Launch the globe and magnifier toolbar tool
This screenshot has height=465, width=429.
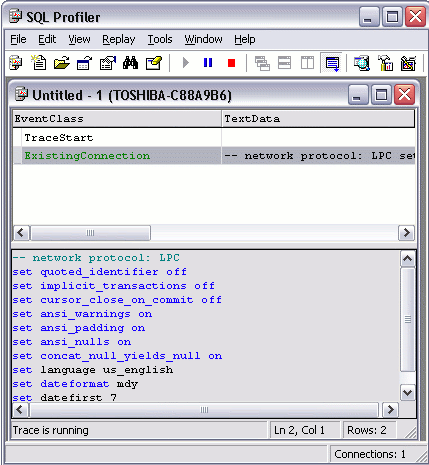[x=362, y=63]
